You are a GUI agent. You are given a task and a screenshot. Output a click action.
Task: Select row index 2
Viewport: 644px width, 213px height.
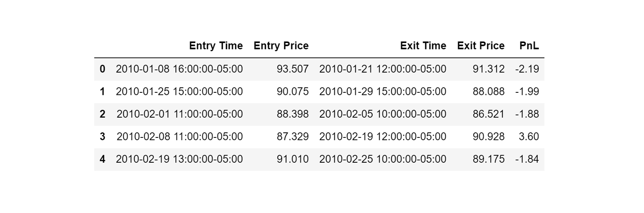(x=102, y=114)
